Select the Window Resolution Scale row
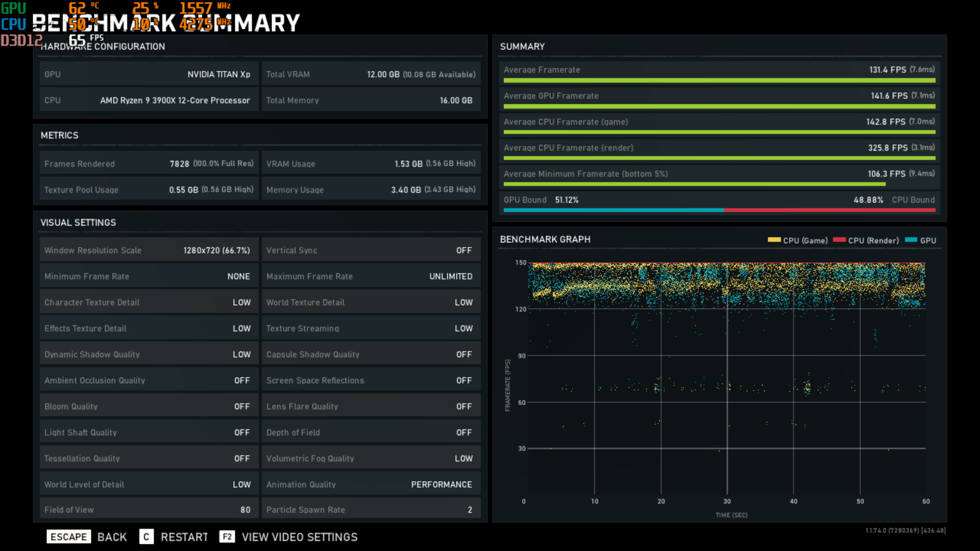The image size is (980, 551). [x=149, y=250]
